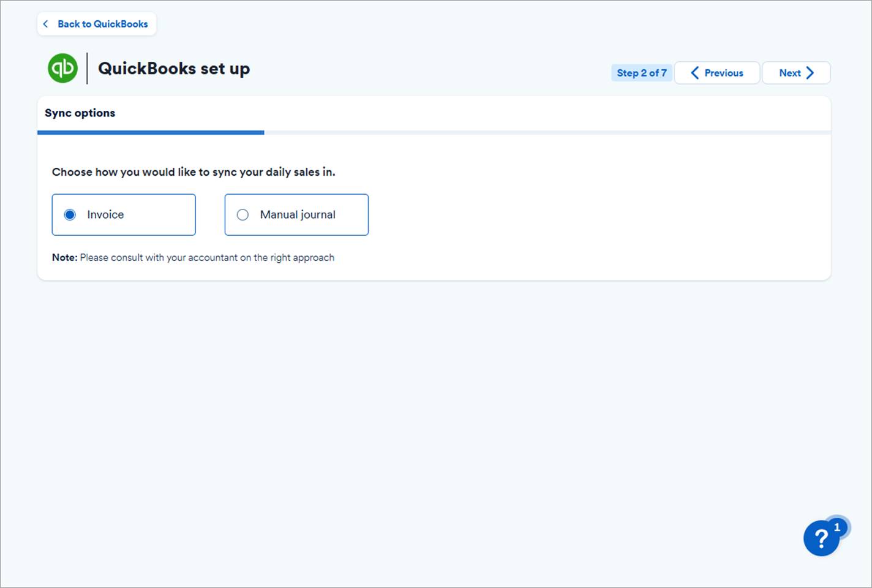The height and width of the screenshot is (588, 872).
Task: Open the help question mark bubble
Action: coord(821,539)
